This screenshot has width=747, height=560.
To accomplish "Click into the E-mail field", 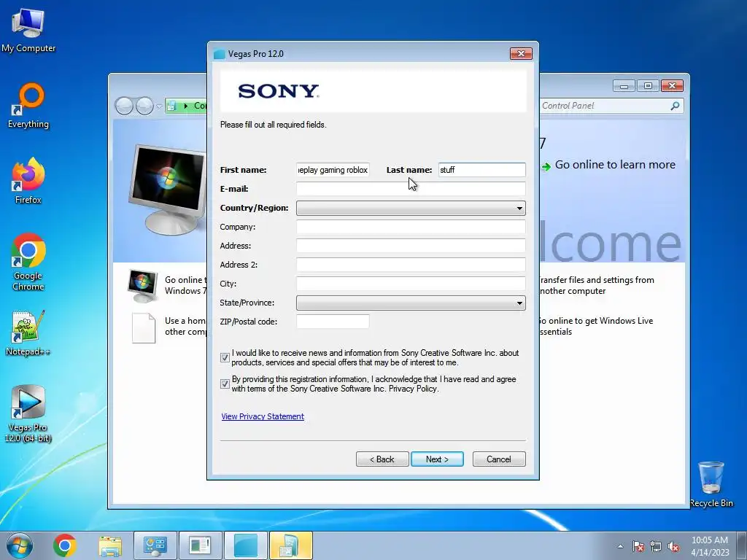I will pos(411,189).
